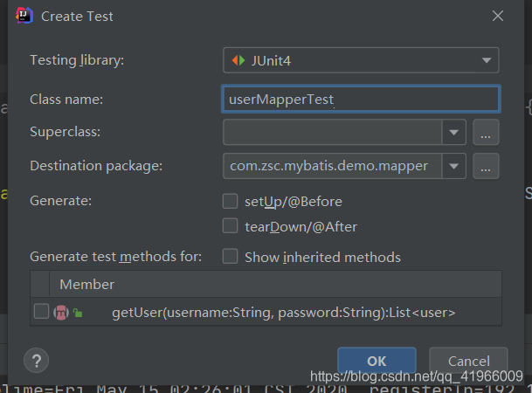This screenshot has width=532, height=393.
Task: Expand the Superclass dropdown arrow
Action: (453, 132)
